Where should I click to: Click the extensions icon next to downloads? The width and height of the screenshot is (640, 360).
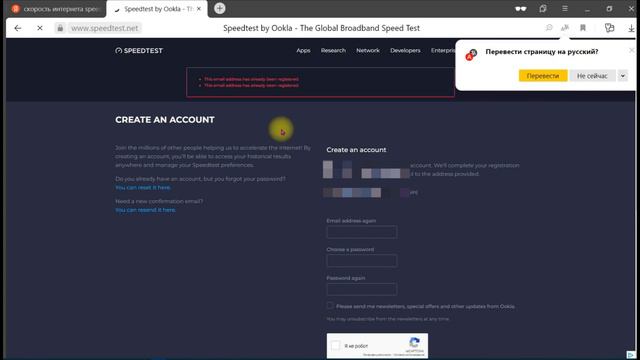[609, 28]
